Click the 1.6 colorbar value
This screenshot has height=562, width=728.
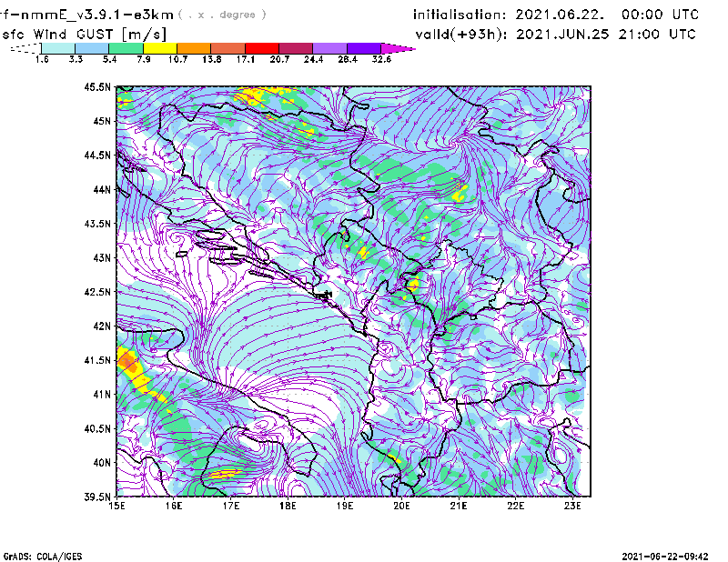point(42,59)
